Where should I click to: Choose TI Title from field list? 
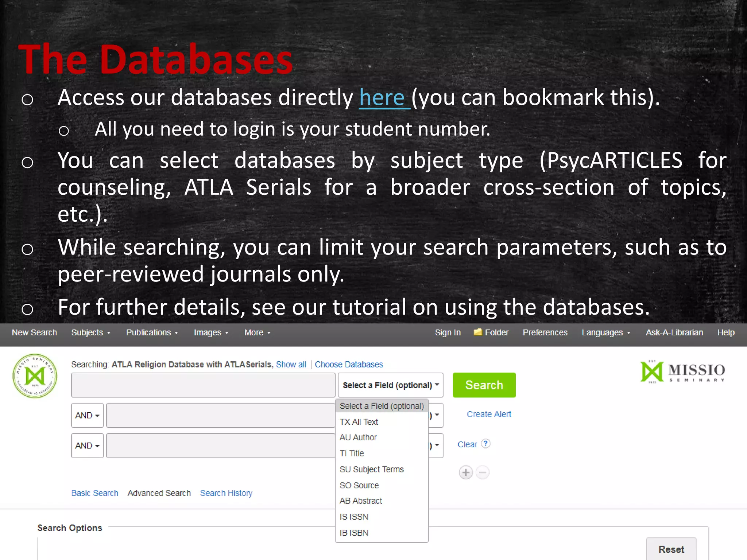[352, 453]
